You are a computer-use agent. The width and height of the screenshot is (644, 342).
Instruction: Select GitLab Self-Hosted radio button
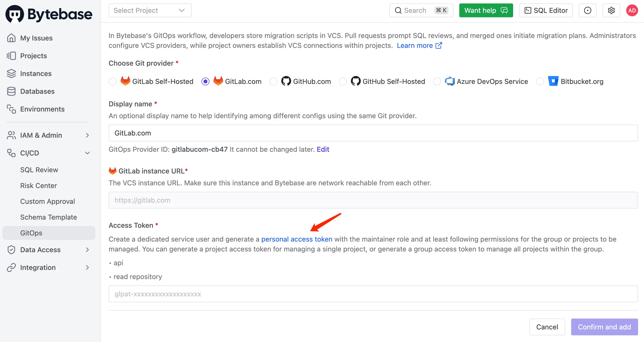(113, 81)
